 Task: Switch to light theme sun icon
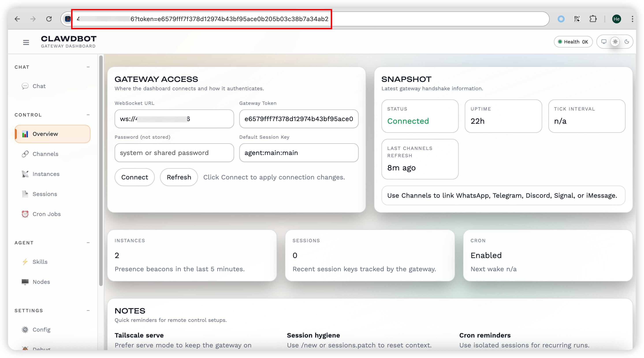(x=615, y=42)
